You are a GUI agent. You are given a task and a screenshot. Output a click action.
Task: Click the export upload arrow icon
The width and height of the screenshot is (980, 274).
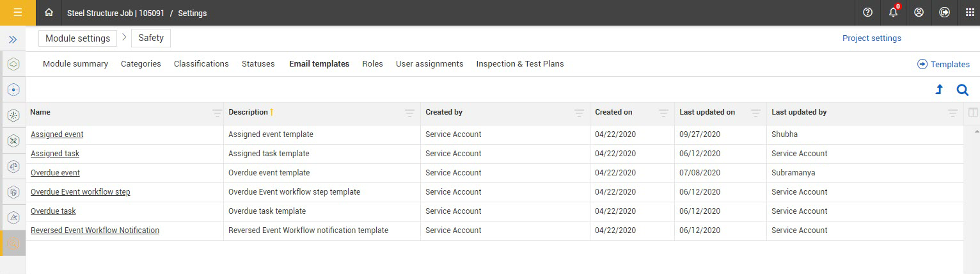939,90
